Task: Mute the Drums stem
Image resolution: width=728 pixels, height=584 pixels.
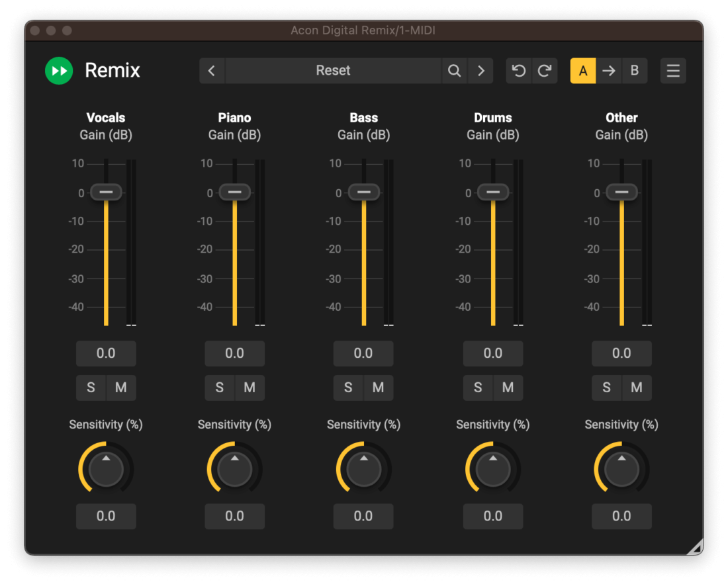Action: [x=508, y=388]
